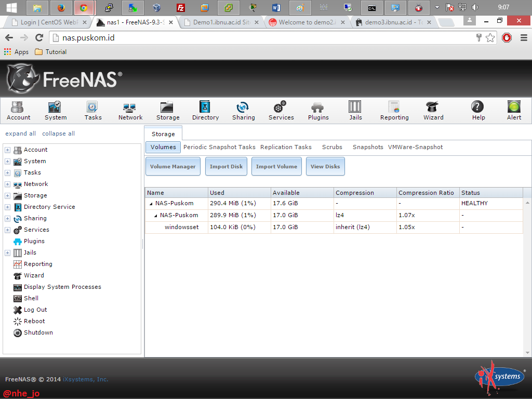Click the collapse all link
Screen dimensions: 532x399
tap(58, 134)
